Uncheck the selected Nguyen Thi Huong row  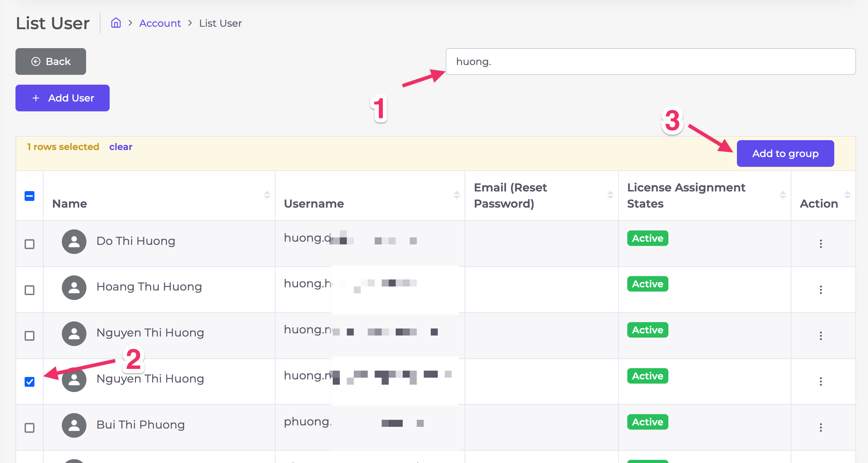click(30, 382)
